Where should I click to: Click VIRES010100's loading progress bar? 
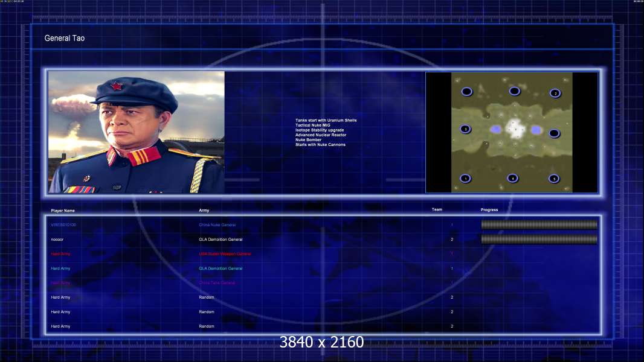[539, 224]
